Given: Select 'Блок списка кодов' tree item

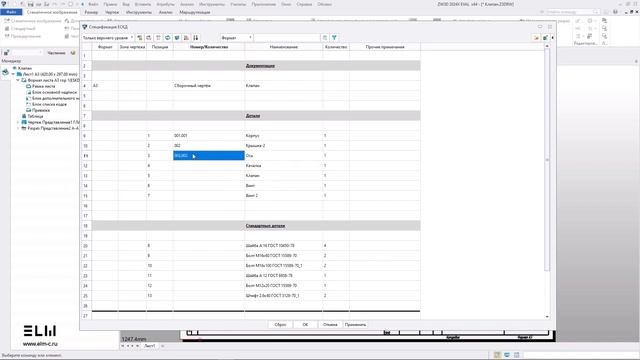Looking at the screenshot, I should [x=49, y=104].
